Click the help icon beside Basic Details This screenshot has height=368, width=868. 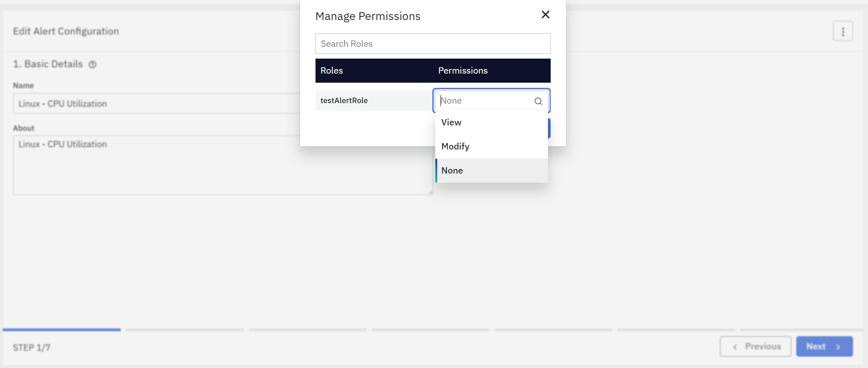[93, 65]
